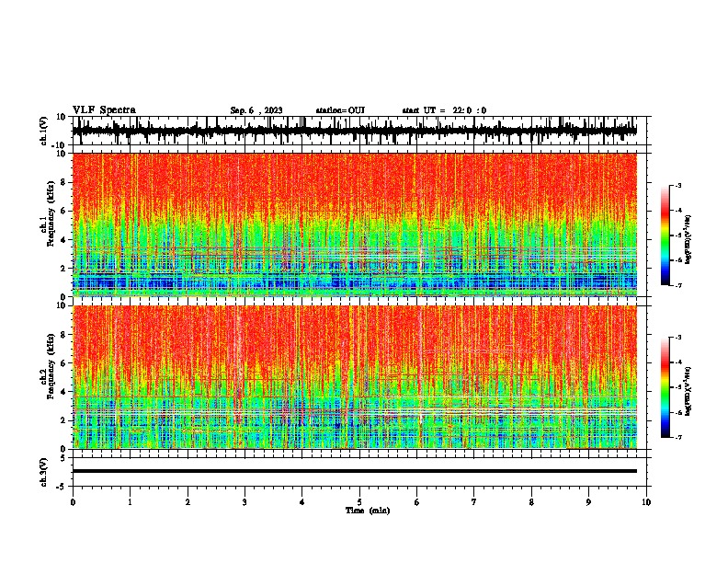Click the 'start UT = 22:0:0' label
The width and height of the screenshot is (728, 563).
[444, 110]
